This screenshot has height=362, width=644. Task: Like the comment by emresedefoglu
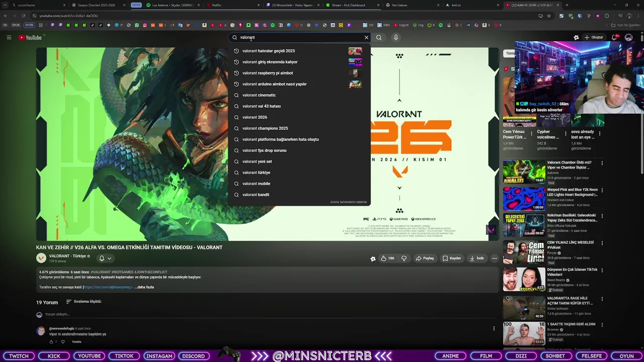click(x=51, y=342)
